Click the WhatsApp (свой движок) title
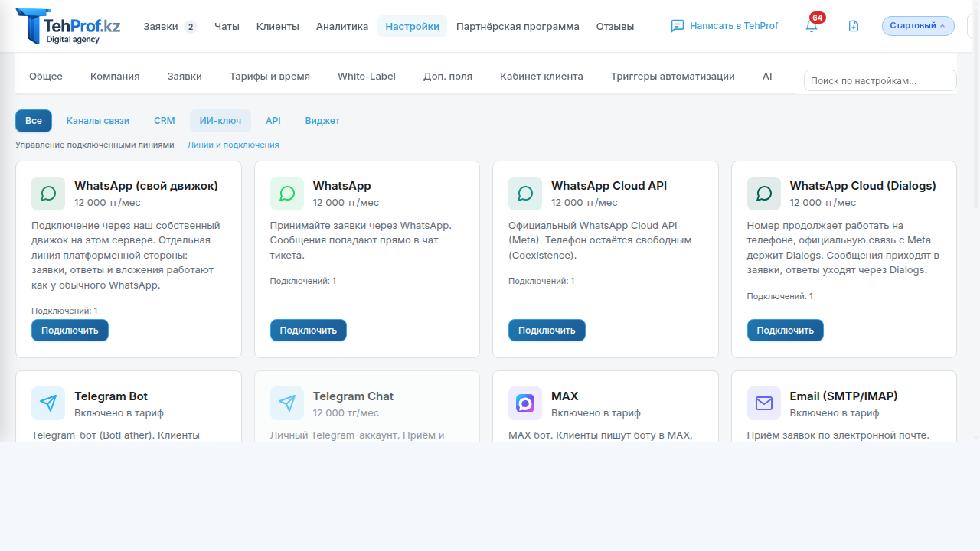This screenshot has height=551, width=980. click(146, 186)
